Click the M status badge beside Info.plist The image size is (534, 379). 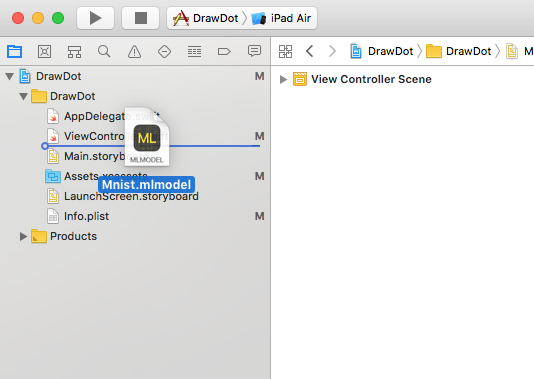260,216
